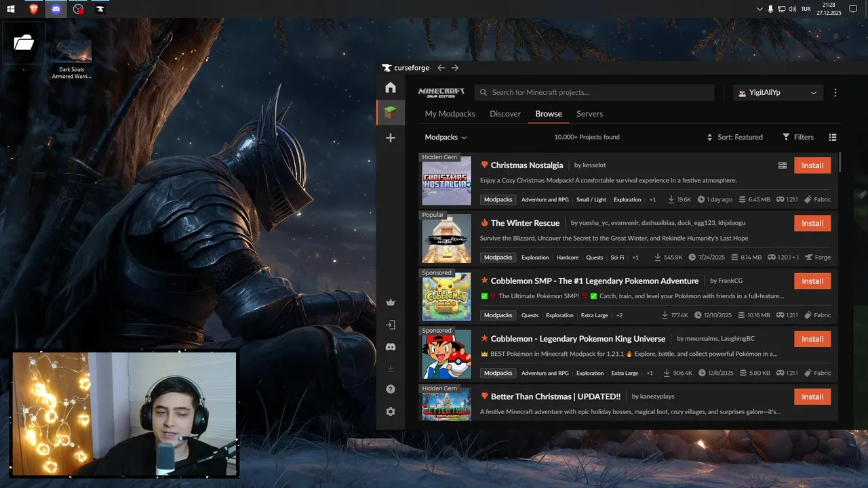Click the CurseForge anvil logo in title bar
The width and height of the screenshot is (868, 488).
387,68
